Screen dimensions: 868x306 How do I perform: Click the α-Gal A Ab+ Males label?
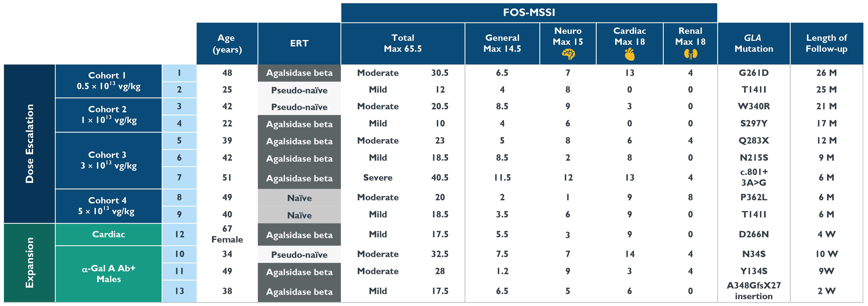(108, 274)
